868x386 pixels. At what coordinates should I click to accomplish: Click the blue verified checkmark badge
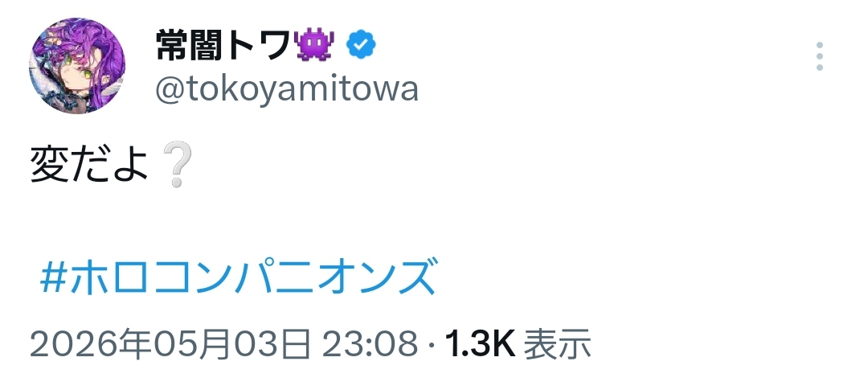361,45
